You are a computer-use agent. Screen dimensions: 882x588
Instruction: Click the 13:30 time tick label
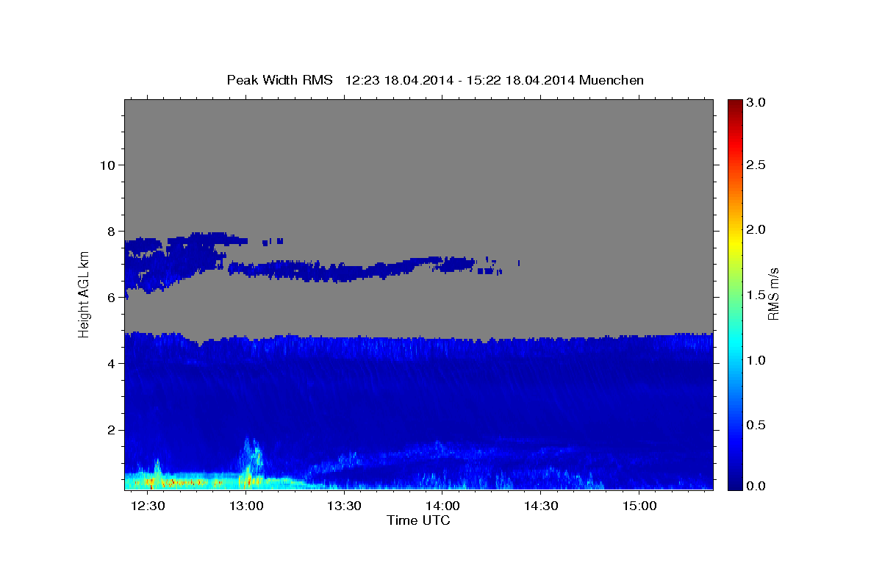click(x=344, y=506)
